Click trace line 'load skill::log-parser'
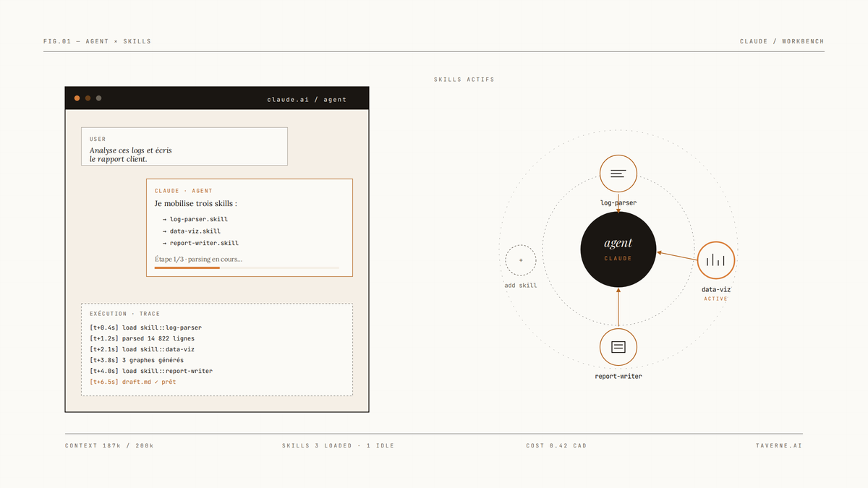868x488 pixels. tap(145, 328)
